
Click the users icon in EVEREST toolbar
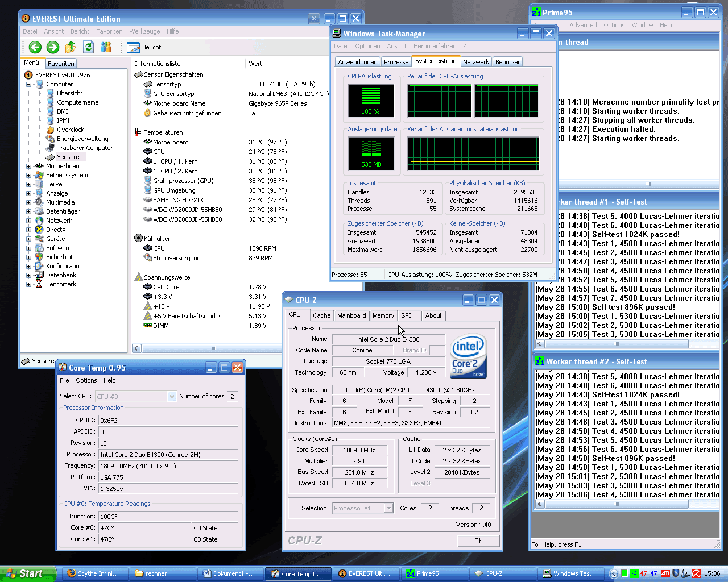pos(106,47)
